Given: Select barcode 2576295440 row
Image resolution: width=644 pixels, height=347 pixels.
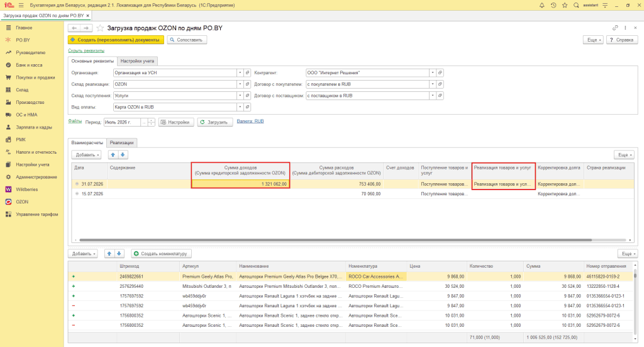Looking at the screenshot, I should (351, 286).
